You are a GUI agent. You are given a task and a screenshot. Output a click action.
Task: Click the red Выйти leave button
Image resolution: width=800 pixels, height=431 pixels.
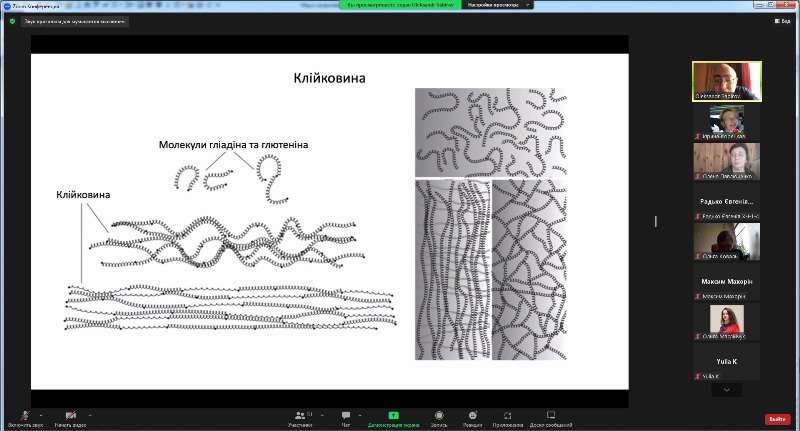point(777,419)
